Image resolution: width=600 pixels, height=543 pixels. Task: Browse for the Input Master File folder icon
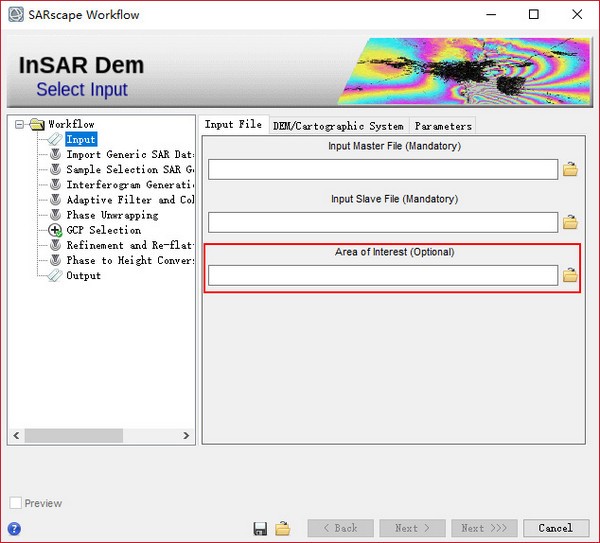[570, 169]
